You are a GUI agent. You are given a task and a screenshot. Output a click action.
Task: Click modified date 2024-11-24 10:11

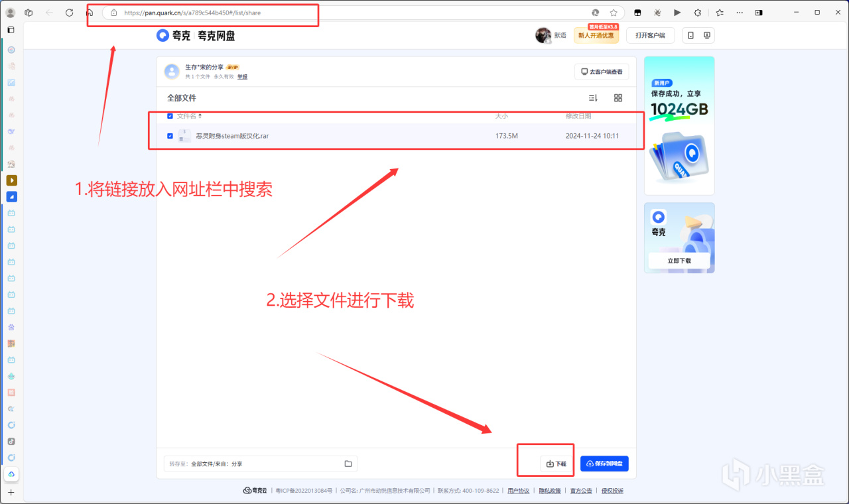(592, 136)
